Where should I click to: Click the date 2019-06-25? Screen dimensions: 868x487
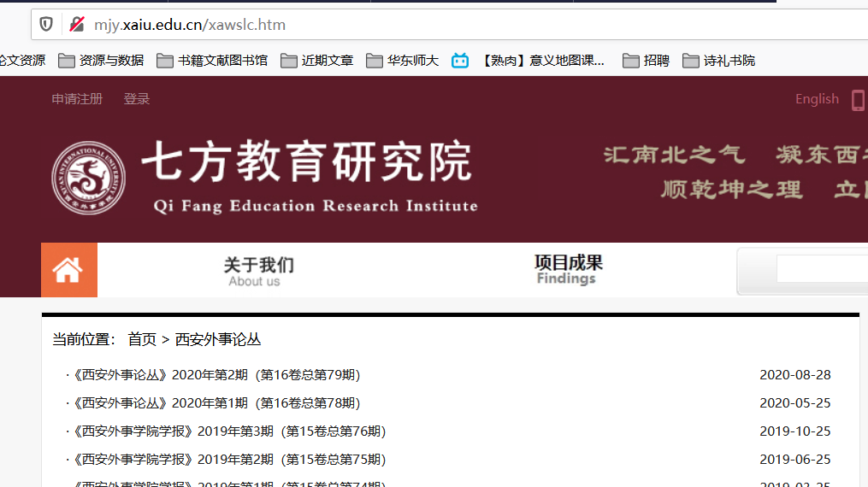coord(795,460)
